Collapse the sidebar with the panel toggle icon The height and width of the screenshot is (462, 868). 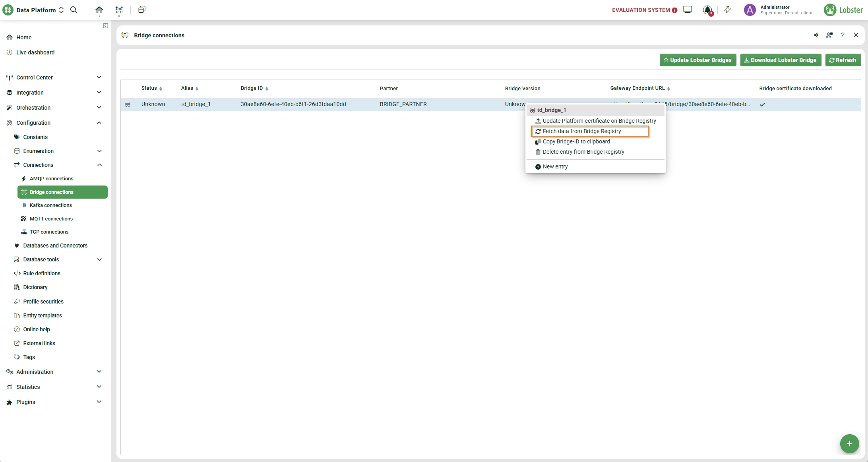[x=105, y=26]
